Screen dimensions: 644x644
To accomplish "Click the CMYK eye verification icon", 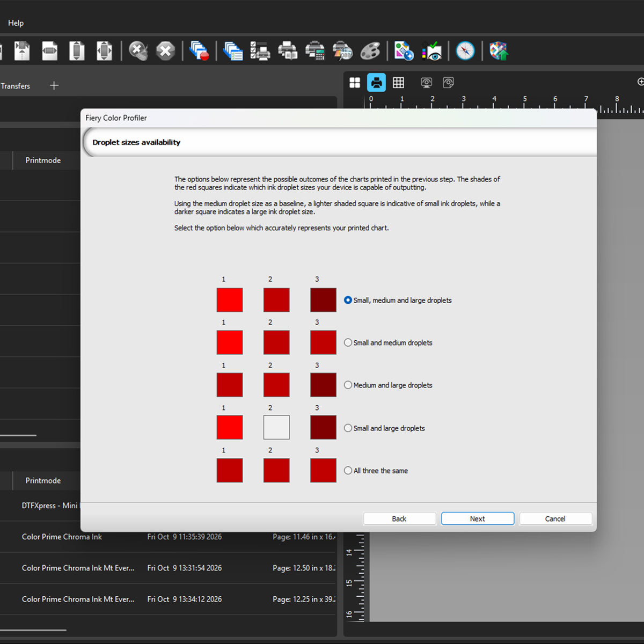I will coord(431,51).
